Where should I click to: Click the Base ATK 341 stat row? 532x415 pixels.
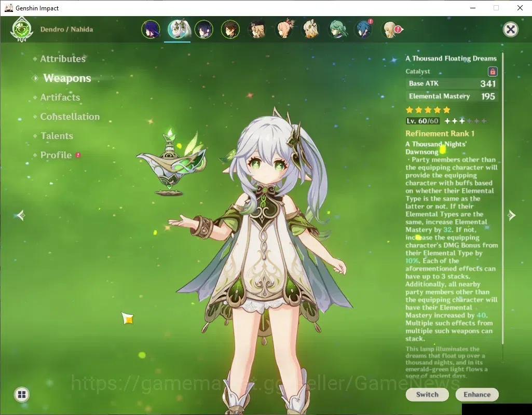(452, 84)
